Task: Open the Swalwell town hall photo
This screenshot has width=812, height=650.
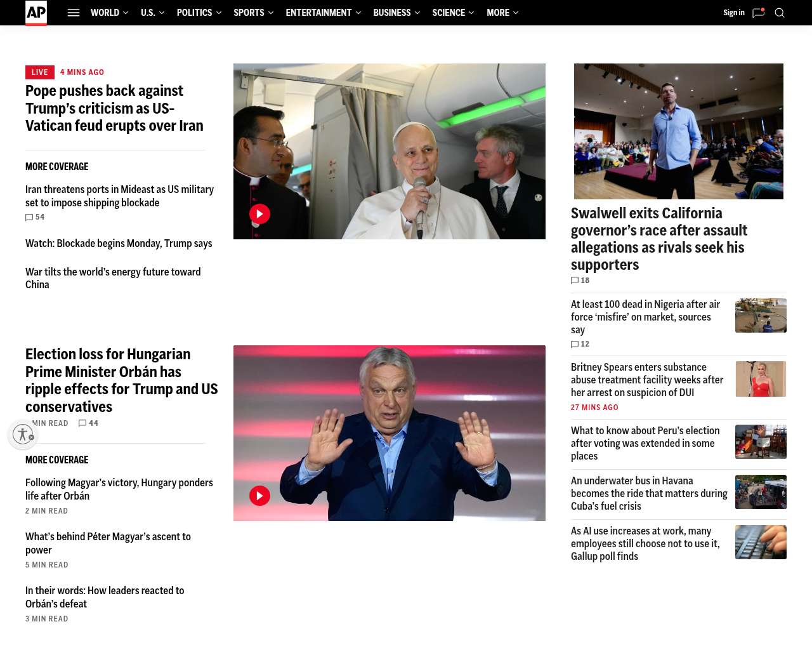Action: [x=678, y=131]
